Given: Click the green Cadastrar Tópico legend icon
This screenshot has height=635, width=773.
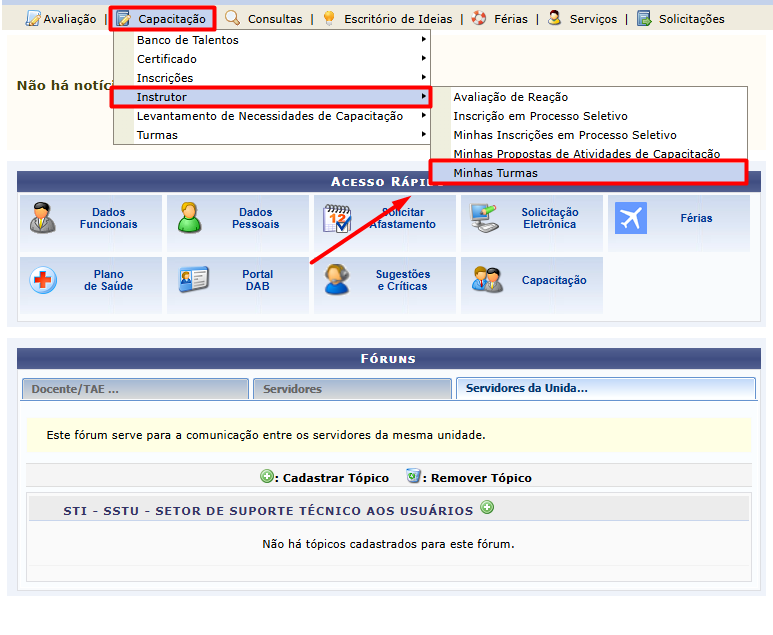Looking at the screenshot, I should (x=267, y=476).
